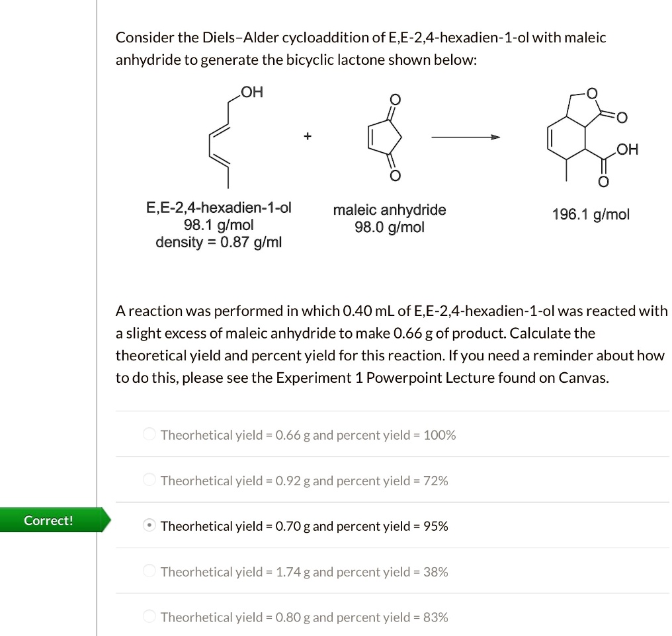Click the divider line above the answers
Viewport: 672px width, 636px height.
(392, 412)
